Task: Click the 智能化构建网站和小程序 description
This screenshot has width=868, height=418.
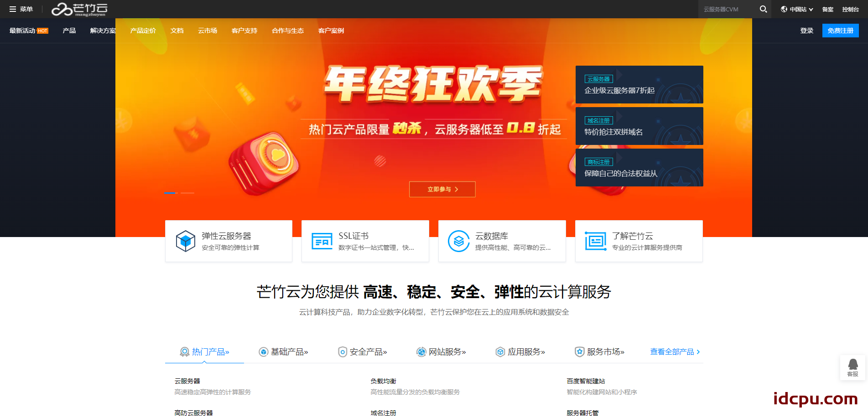Action: click(602, 392)
